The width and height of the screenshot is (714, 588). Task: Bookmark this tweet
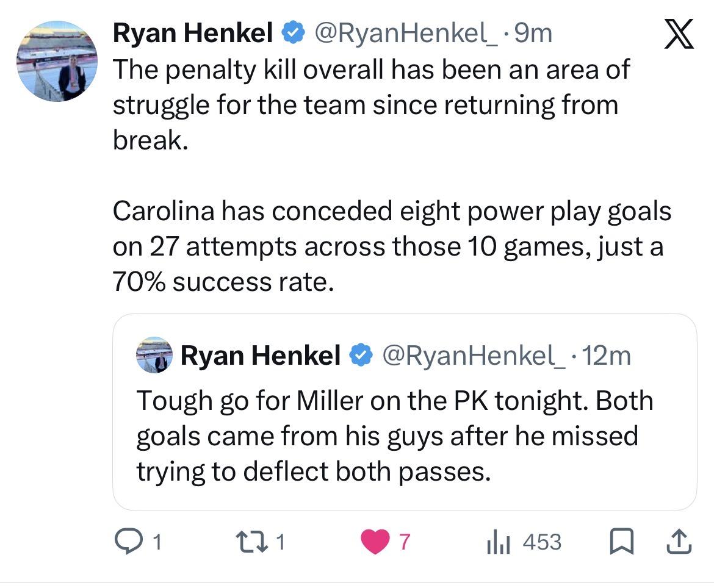click(x=621, y=542)
